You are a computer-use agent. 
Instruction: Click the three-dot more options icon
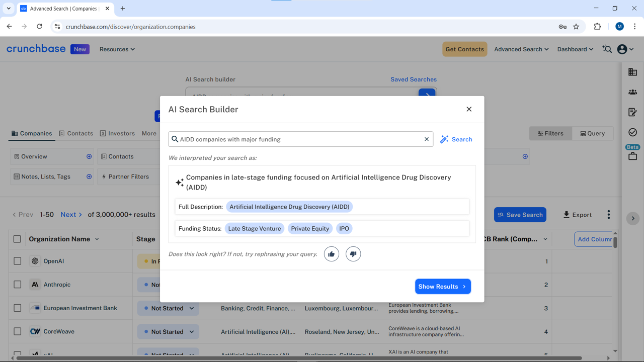pos(608,215)
